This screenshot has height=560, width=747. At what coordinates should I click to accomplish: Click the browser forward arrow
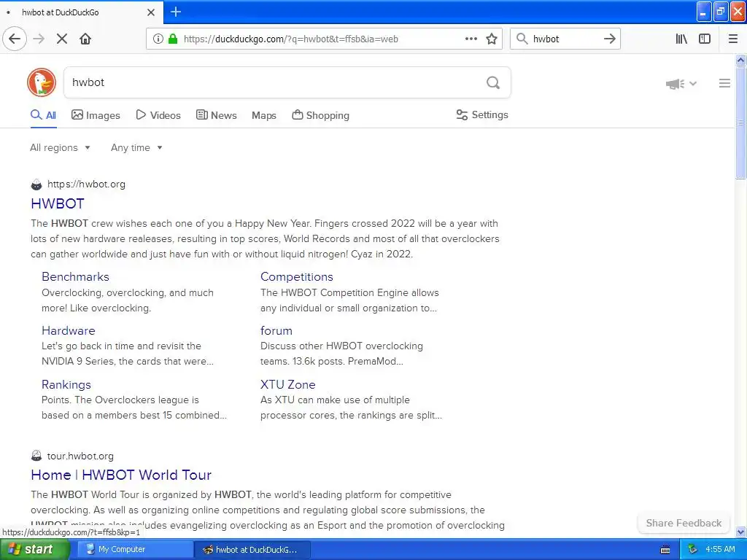pos(39,39)
